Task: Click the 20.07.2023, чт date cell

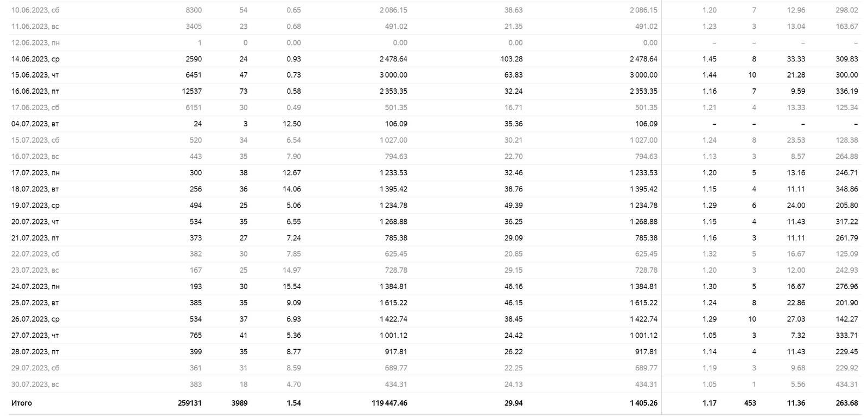Action: tap(35, 222)
